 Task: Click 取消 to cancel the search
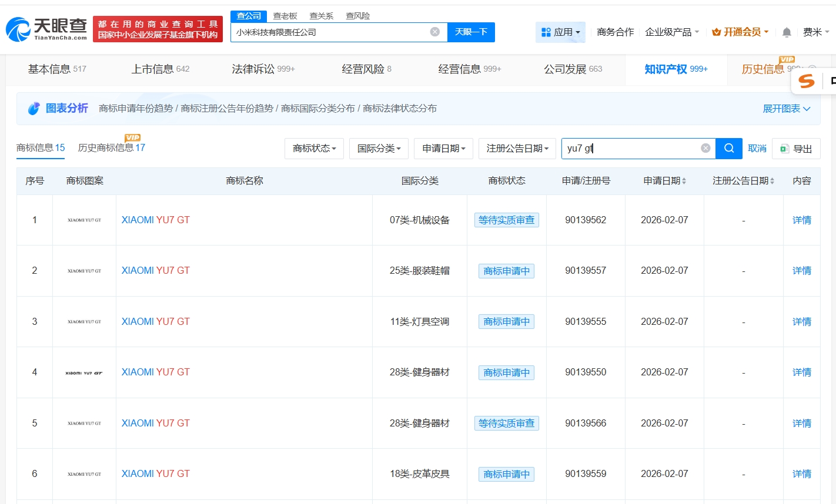[x=757, y=149]
